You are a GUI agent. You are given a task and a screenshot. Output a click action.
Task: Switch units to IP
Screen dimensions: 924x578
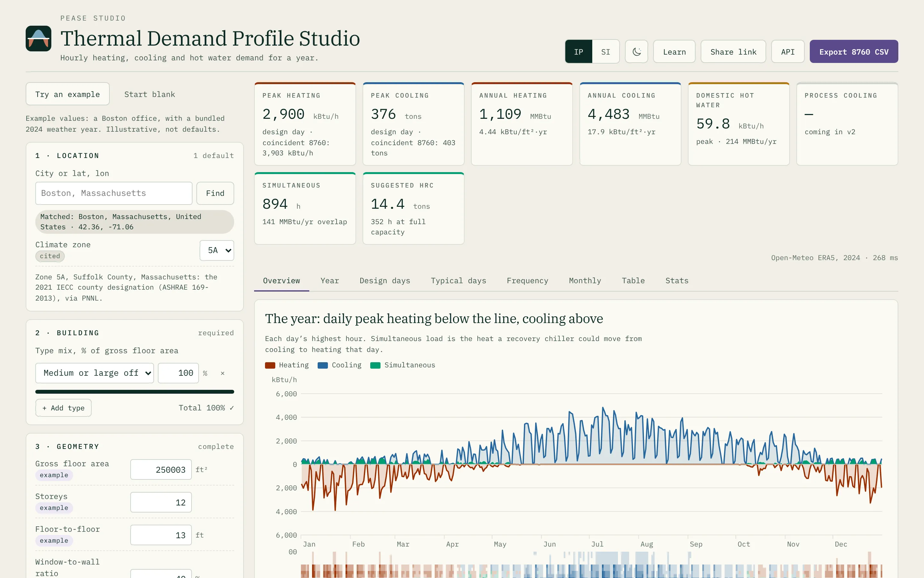[x=578, y=52]
